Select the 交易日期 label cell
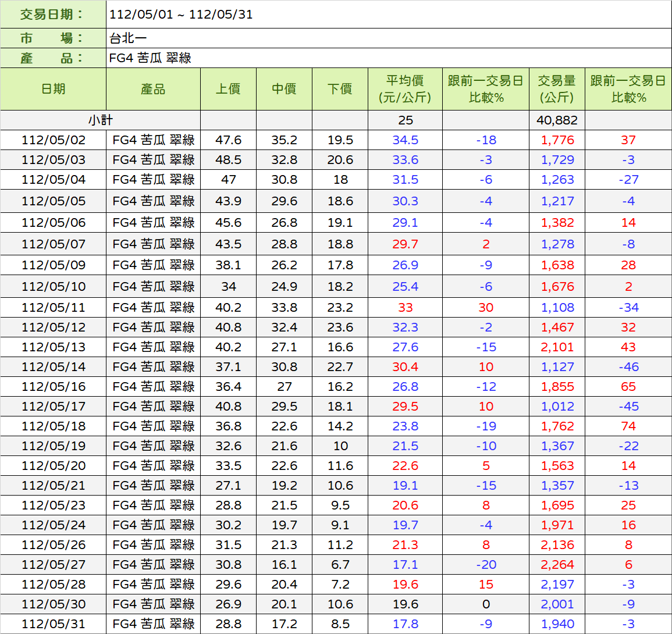The height and width of the screenshot is (634, 672). tap(53, 15)
